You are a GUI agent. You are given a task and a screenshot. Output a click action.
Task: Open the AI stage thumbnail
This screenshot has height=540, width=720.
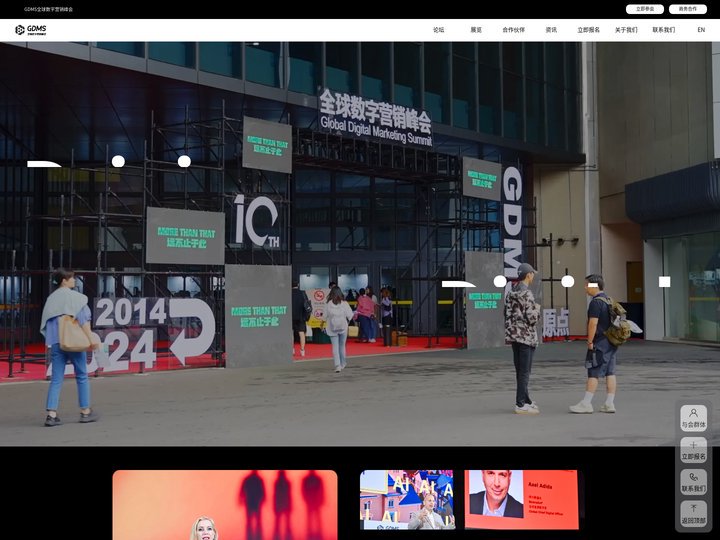407,500
